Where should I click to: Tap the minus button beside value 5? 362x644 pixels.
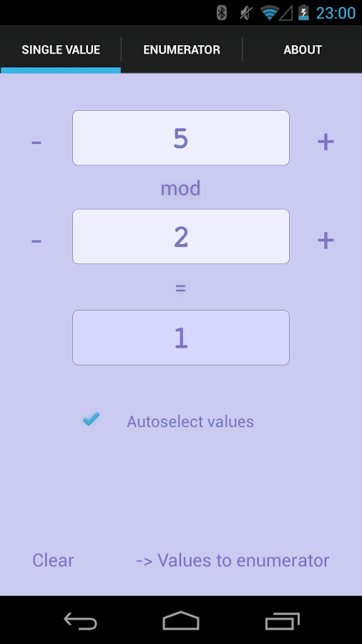click(36, 142)
